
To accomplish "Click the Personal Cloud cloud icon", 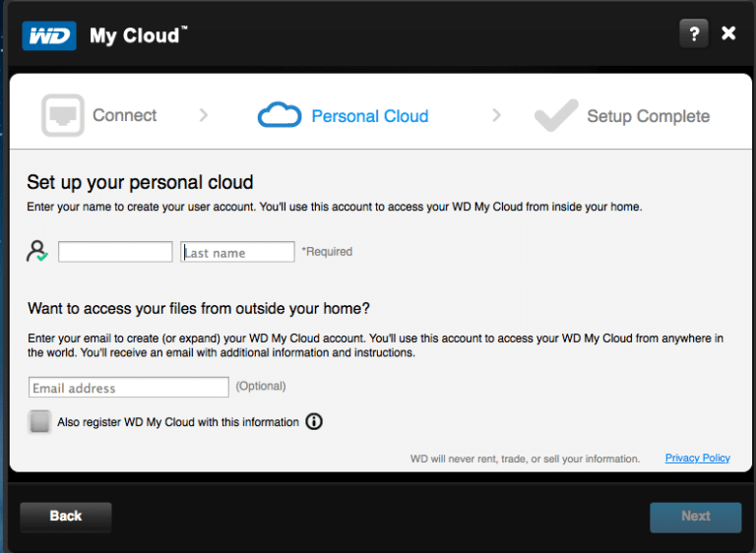I will [280, 115].
